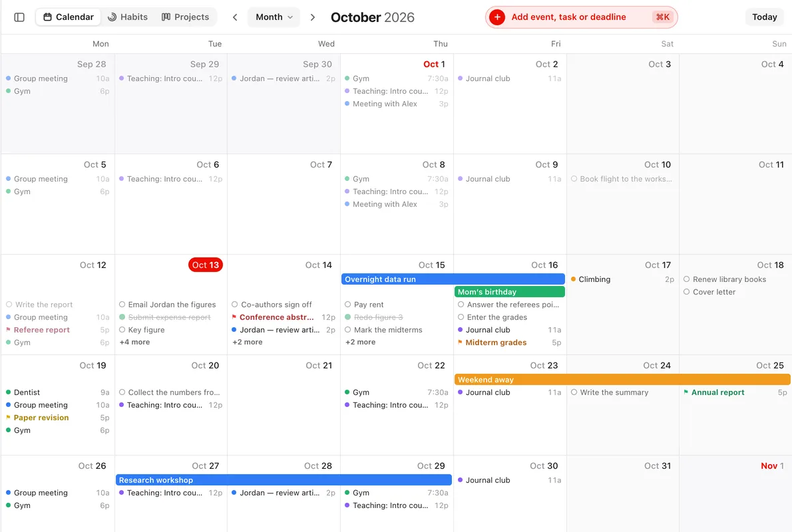Check off Write the report task
792x532 pixels.
[9, 305]
